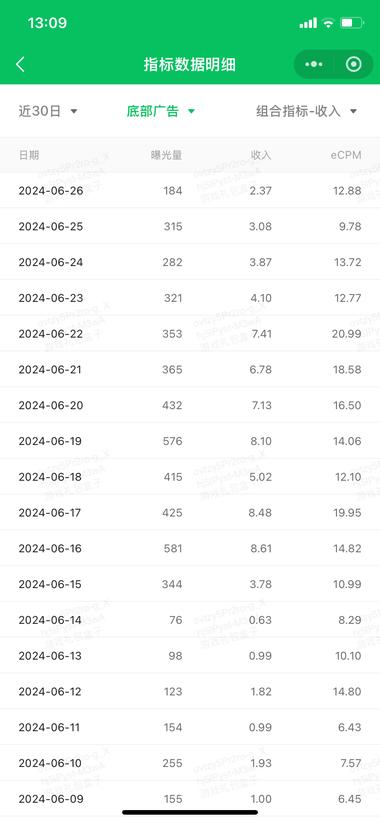Select the 2024-06-22 row date
Viewport: 380px width, 822px height.
(51, 334)
